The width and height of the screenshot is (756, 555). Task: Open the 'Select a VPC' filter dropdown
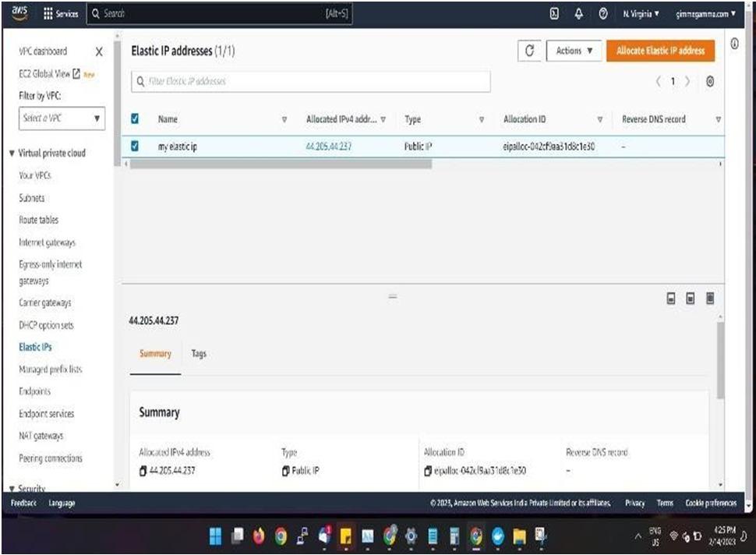[x=62, y=118]
